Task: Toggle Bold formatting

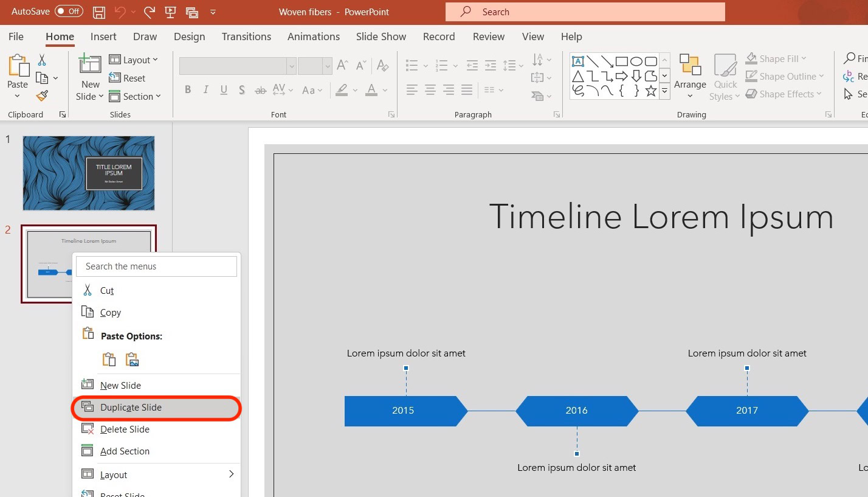Action: (x=188, y=89)
